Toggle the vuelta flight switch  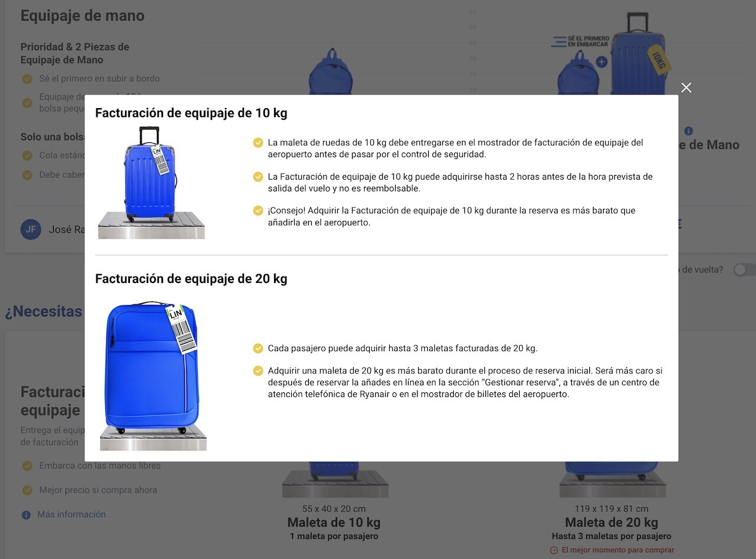coord(744,269)
